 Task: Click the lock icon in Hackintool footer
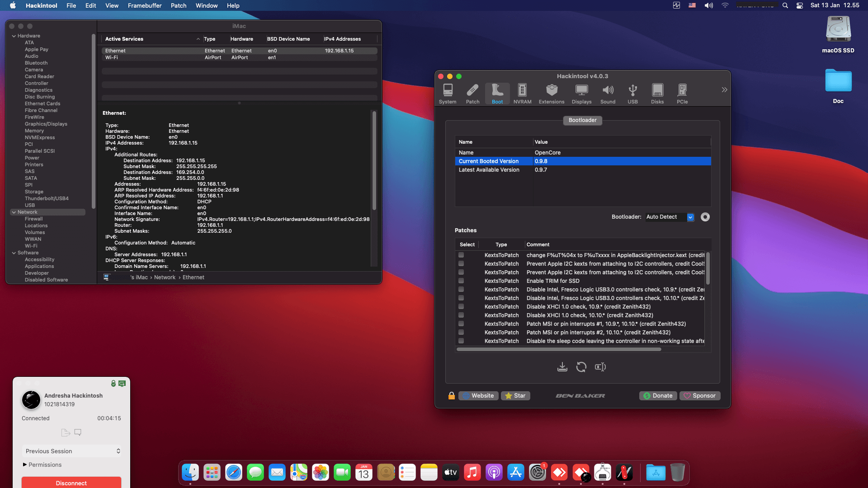[x=451, y=396]
